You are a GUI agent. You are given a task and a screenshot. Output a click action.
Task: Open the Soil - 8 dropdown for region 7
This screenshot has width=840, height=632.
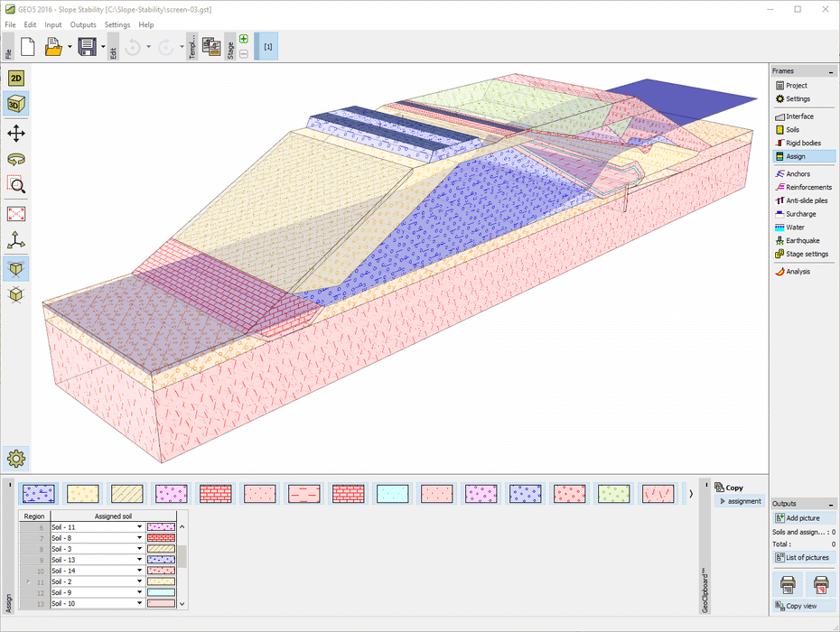click(x=139, y=538)
